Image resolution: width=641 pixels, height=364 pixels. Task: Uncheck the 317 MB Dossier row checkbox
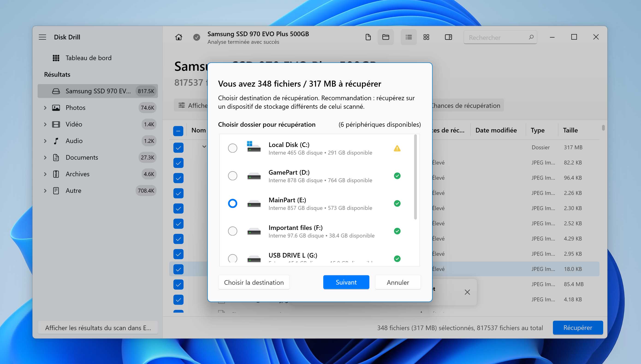(178, 147)
